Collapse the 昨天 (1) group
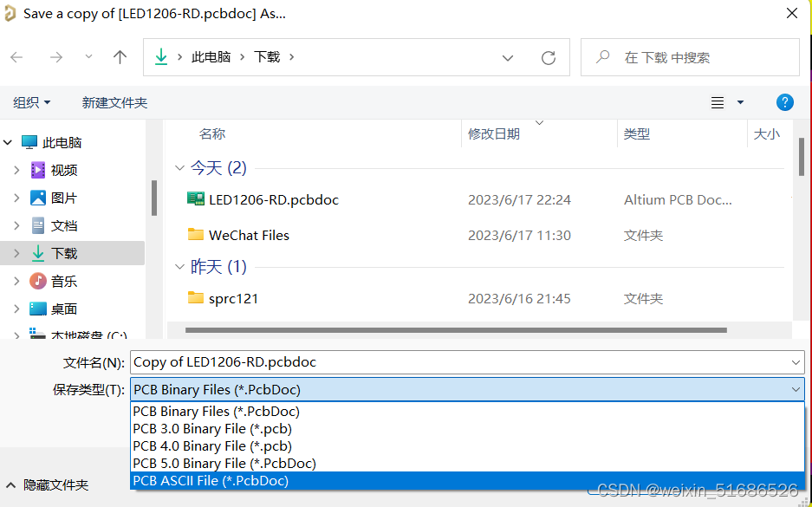The width and height of the screenshot is (812, 507). tap(179, 267)
